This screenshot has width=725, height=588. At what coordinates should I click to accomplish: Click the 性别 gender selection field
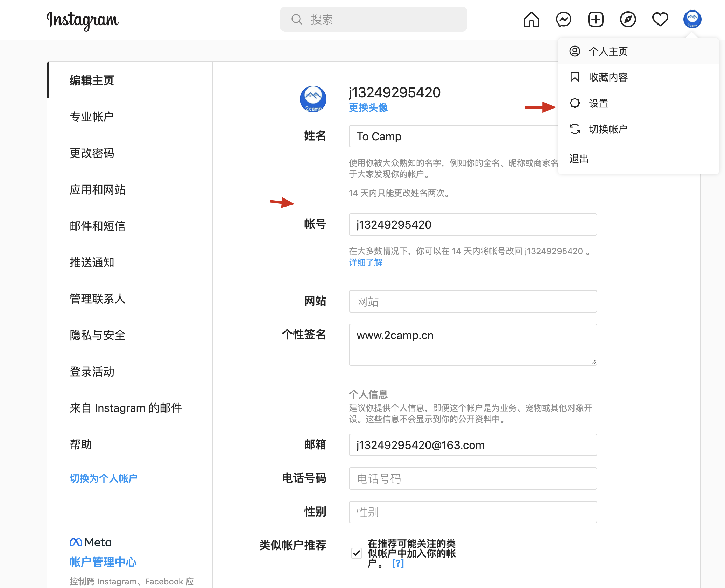coord(472,512)
